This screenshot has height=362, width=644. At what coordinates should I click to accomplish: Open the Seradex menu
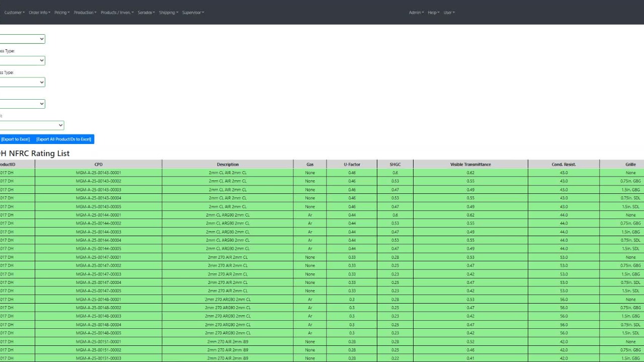click(x=146, y=13)
